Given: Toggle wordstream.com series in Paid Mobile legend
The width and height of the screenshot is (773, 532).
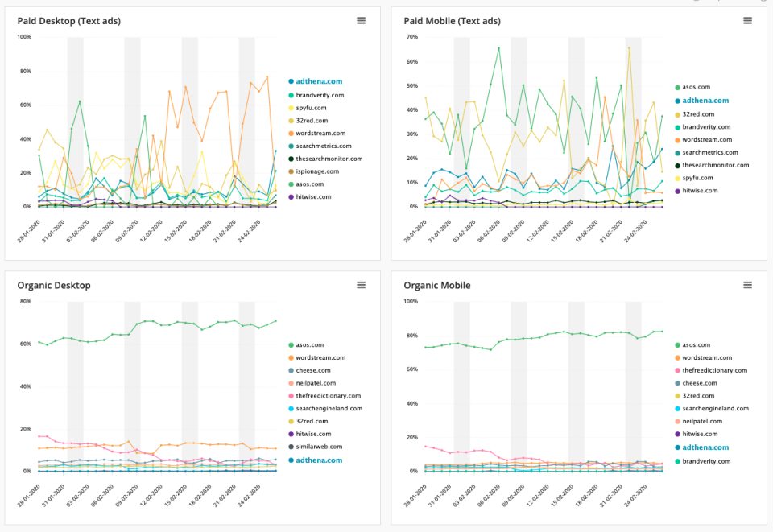Looking at the screenshot, I should coord(704,140).
